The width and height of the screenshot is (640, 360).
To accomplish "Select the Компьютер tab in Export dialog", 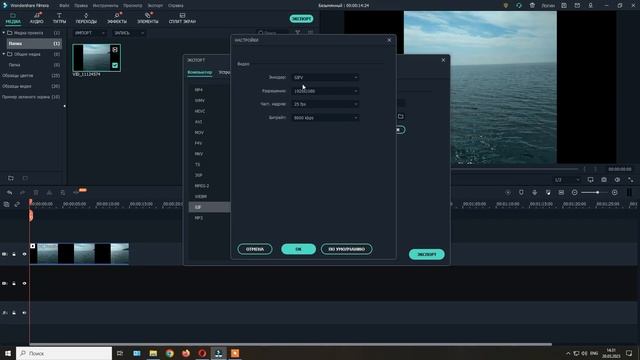I will click(200, 72).
